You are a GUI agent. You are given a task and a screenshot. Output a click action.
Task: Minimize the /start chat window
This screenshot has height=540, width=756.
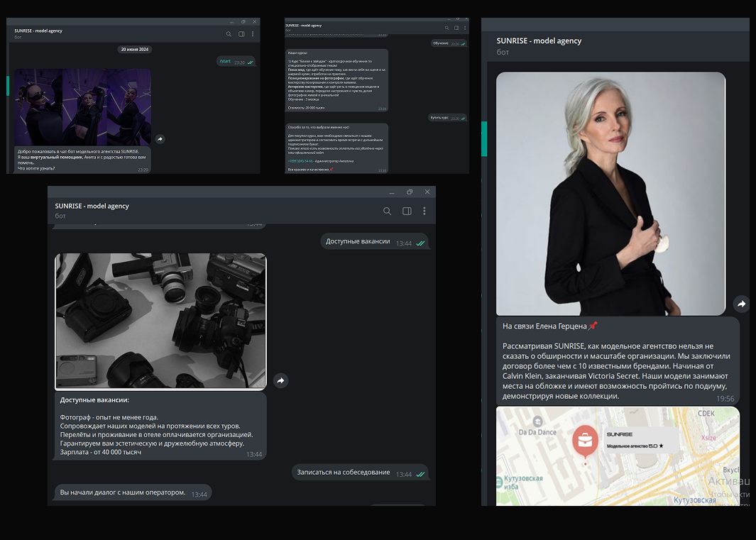231,22
